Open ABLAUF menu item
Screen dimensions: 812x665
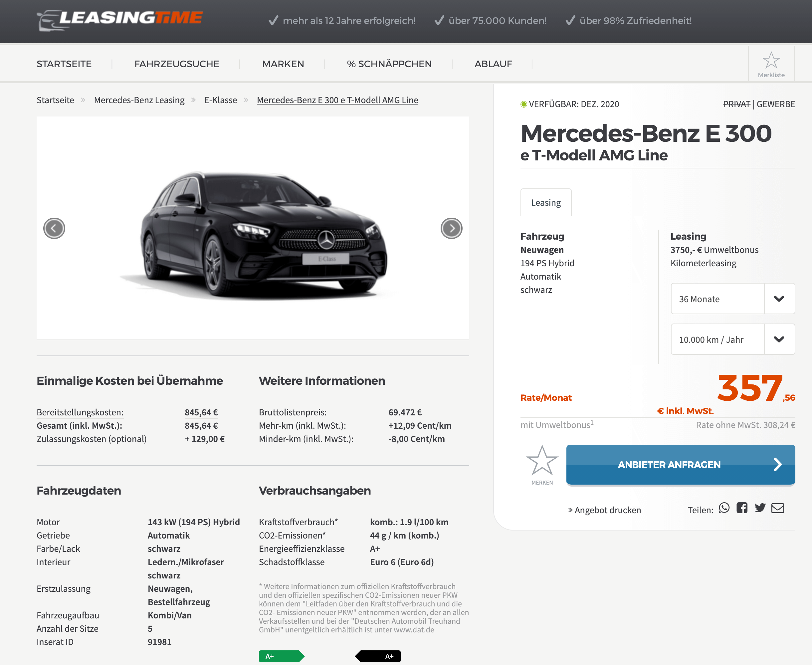tap(493, 64)
